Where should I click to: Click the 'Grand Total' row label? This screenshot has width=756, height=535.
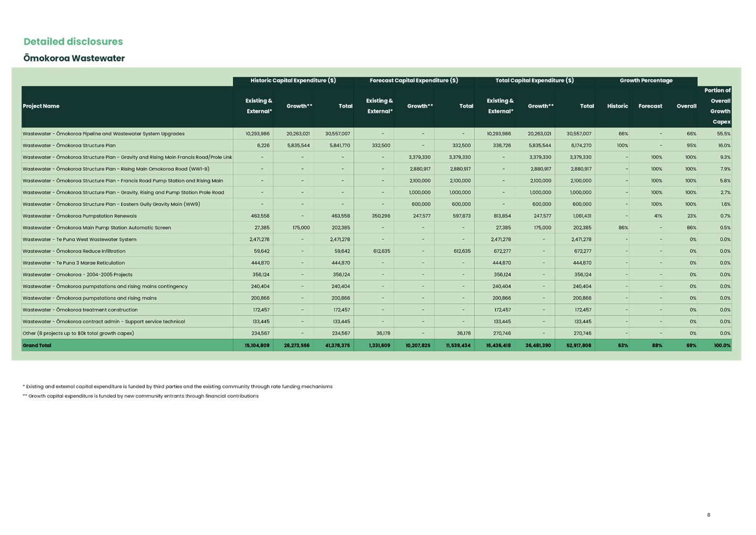pyautogui.click(x=37, y=345)
